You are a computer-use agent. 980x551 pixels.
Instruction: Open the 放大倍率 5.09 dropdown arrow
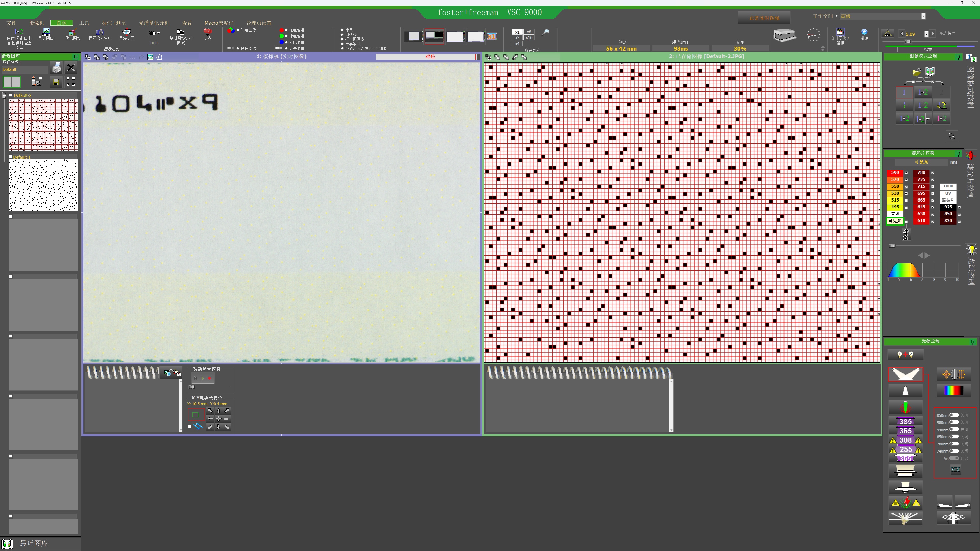[927, 34]
